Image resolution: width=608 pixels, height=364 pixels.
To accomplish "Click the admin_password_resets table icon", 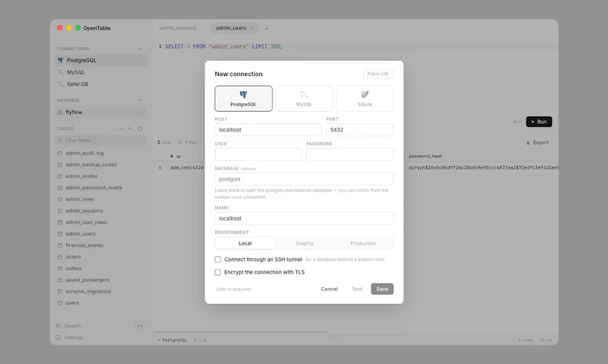I will (x=60, y=188).
